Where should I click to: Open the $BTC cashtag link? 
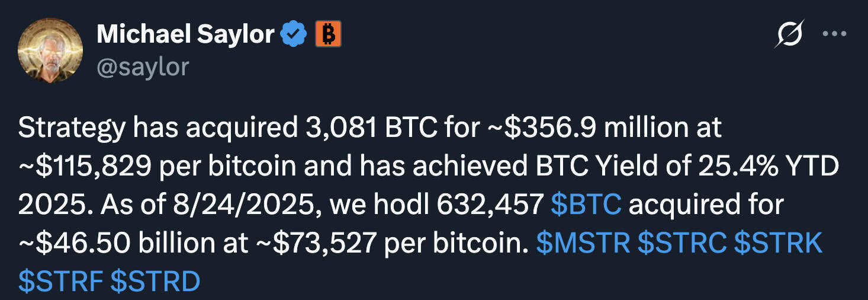pyautogui.click(x=586, y=205)
